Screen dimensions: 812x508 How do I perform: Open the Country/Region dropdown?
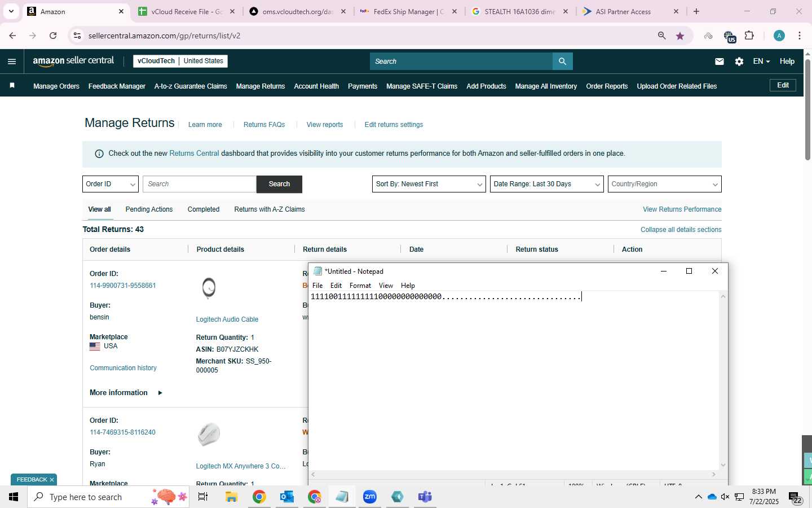[664, 184]
